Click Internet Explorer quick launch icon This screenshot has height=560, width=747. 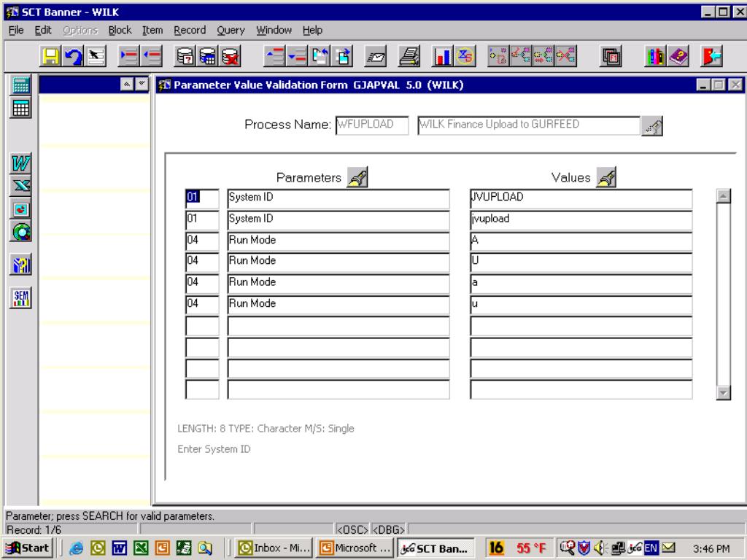point(76,548)
